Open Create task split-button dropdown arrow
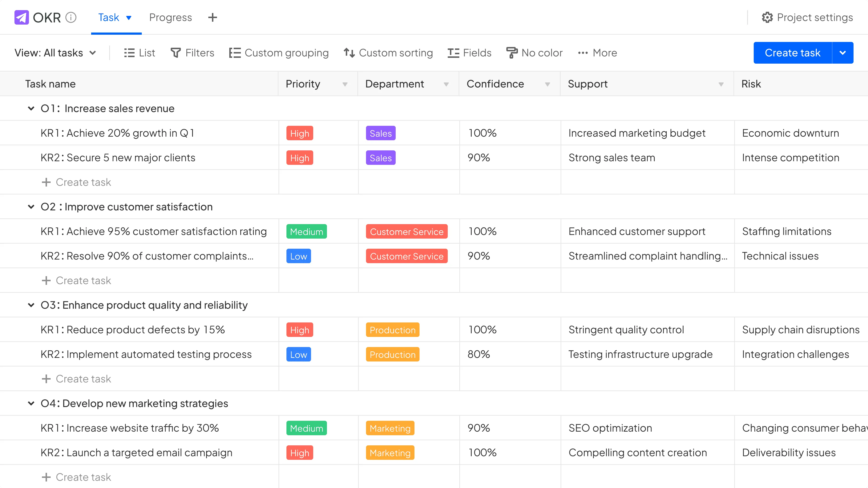This screenshot has height=488, width=868. point(842,53)
